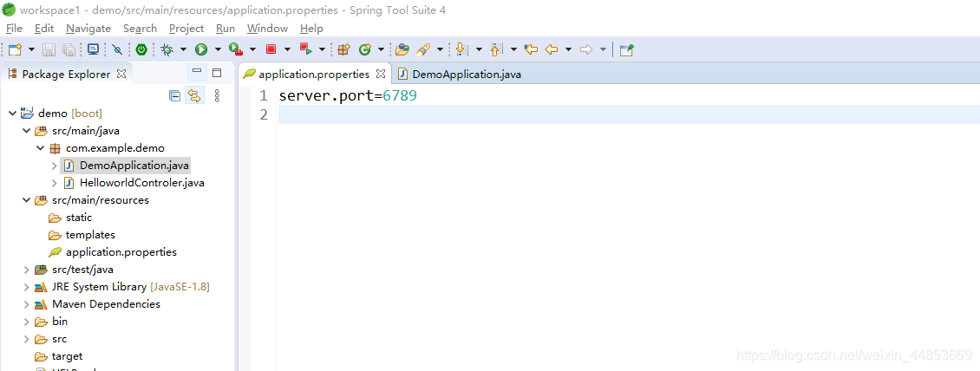Open the New Java Class dropdown arrow
This screenshot has width=980, height=371.
pyautogui.click(x=381, y=49)
